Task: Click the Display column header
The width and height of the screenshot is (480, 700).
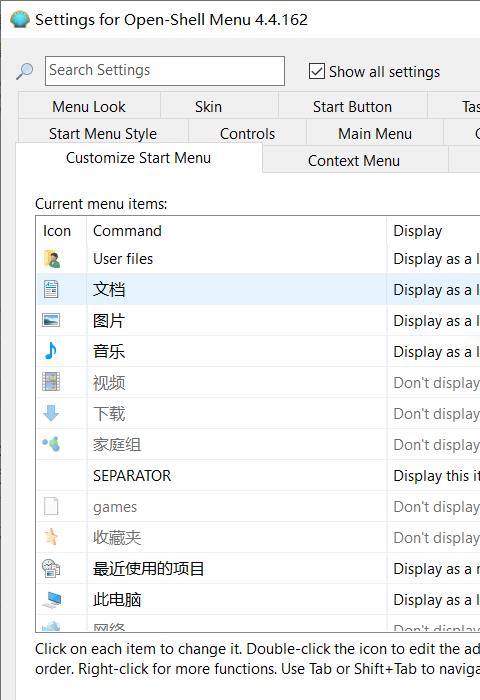Action: pyautogui.click(x=433, y=231)
